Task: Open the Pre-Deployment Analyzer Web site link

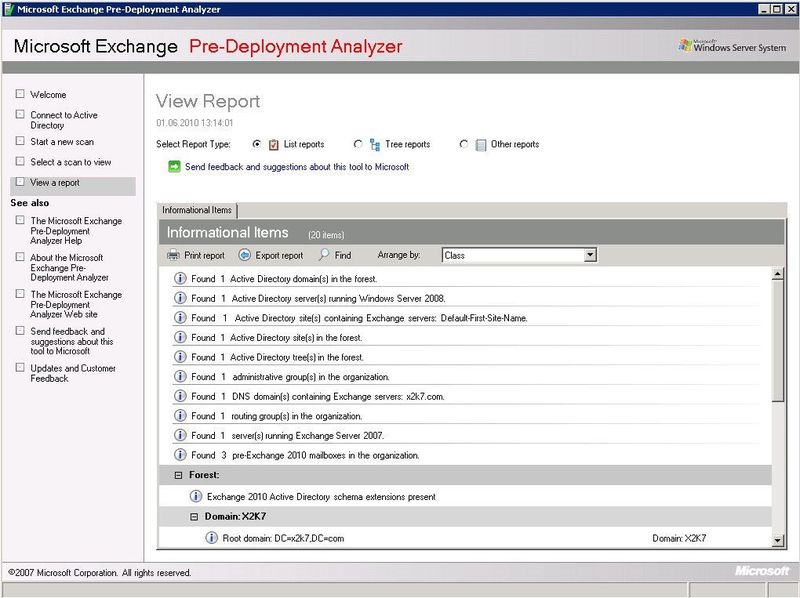Action: click(76, 304)
